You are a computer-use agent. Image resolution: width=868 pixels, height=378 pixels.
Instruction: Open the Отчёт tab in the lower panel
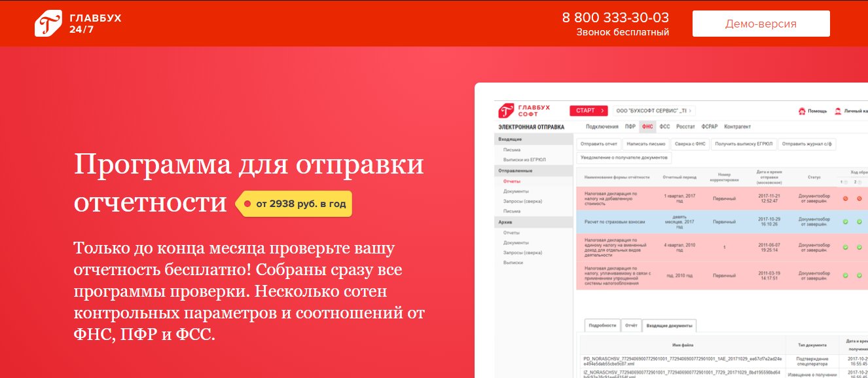point(631,325)
